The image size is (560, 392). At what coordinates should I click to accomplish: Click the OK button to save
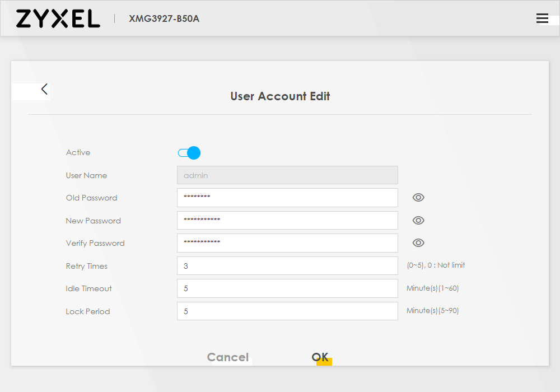click(320, 357)
